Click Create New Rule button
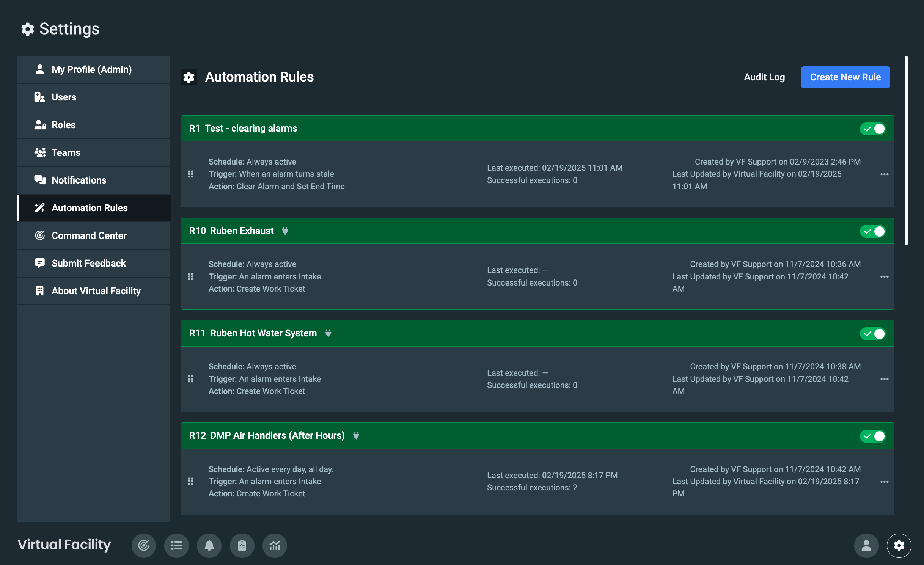This screenshot has height=565, width=924. coord(845,77)
